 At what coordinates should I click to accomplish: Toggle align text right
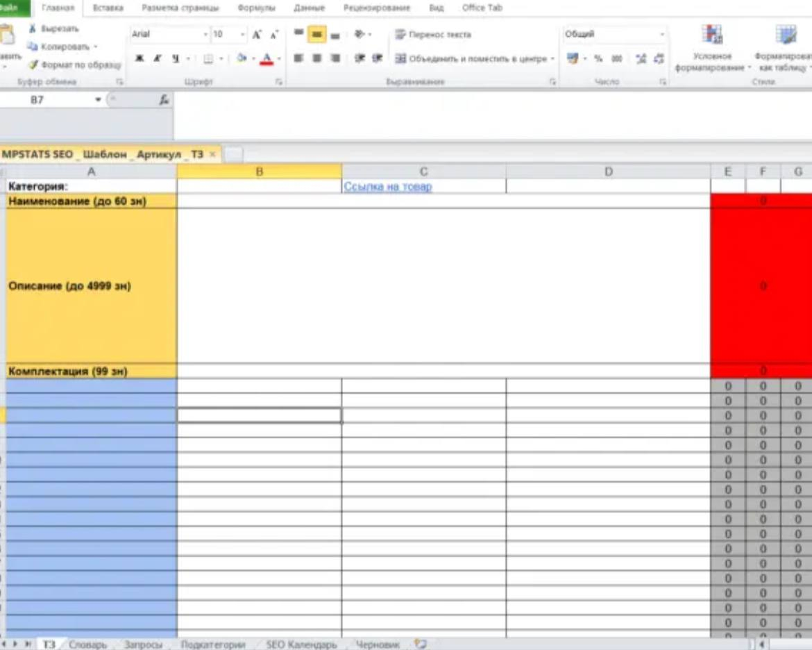tap(335, 58)
